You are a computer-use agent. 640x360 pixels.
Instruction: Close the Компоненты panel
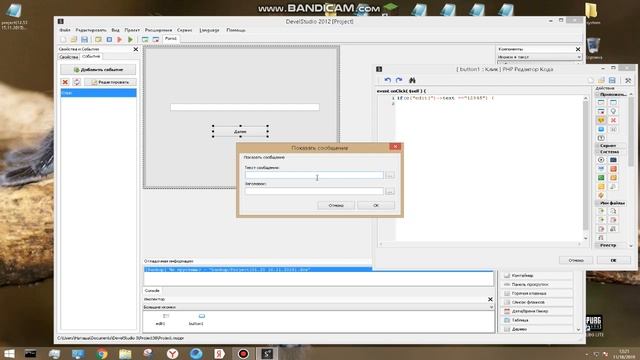(x=578, y=49)
